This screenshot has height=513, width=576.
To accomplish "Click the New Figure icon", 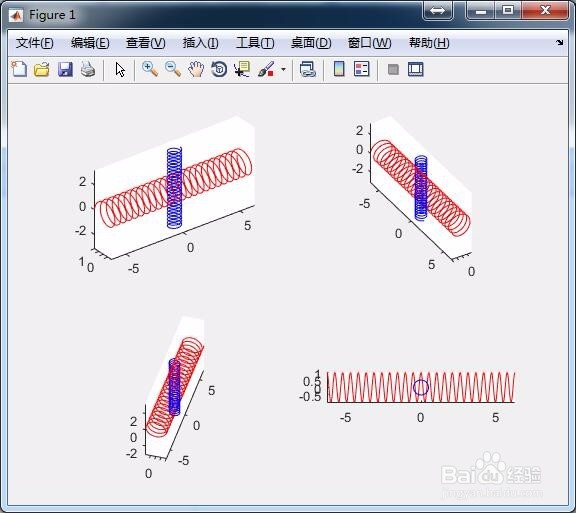I will coord(19,69).
